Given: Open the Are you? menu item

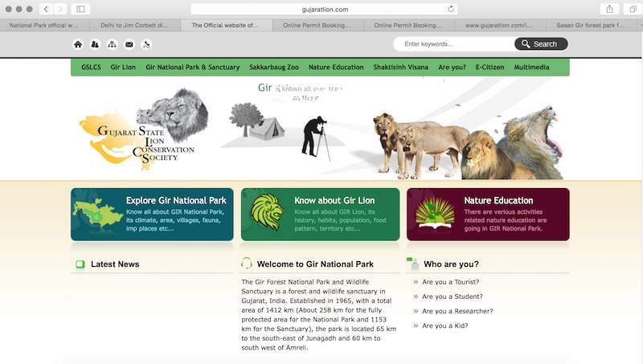Looking at the screenshot, I should coord(452,67).
